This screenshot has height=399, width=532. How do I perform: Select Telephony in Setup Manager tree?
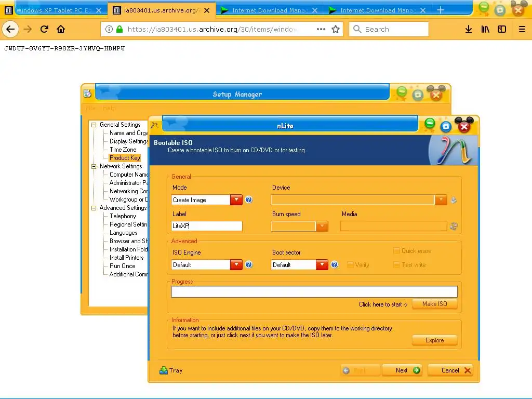(x=123, y=216)
